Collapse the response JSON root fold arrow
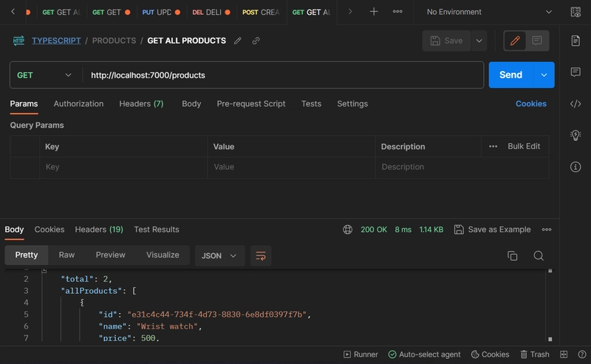Image resolution: width=591 pixels, height=364 pixels. click(x=44, y=270)
